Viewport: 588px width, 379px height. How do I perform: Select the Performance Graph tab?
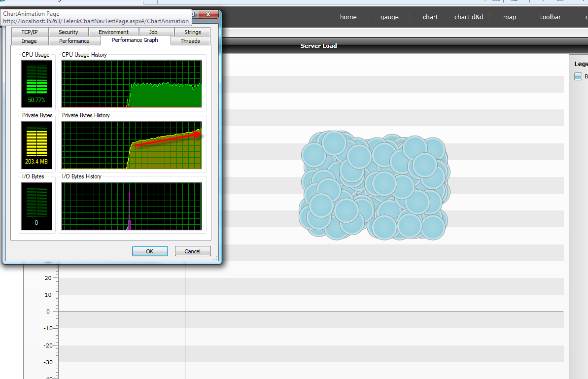pyautogui.click(x=135, y=40)
